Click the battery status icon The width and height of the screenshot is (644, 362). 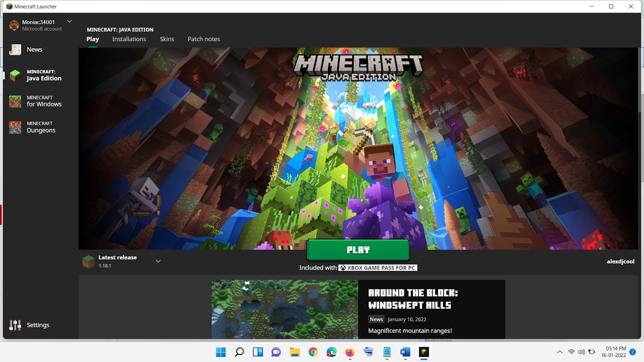592,352
